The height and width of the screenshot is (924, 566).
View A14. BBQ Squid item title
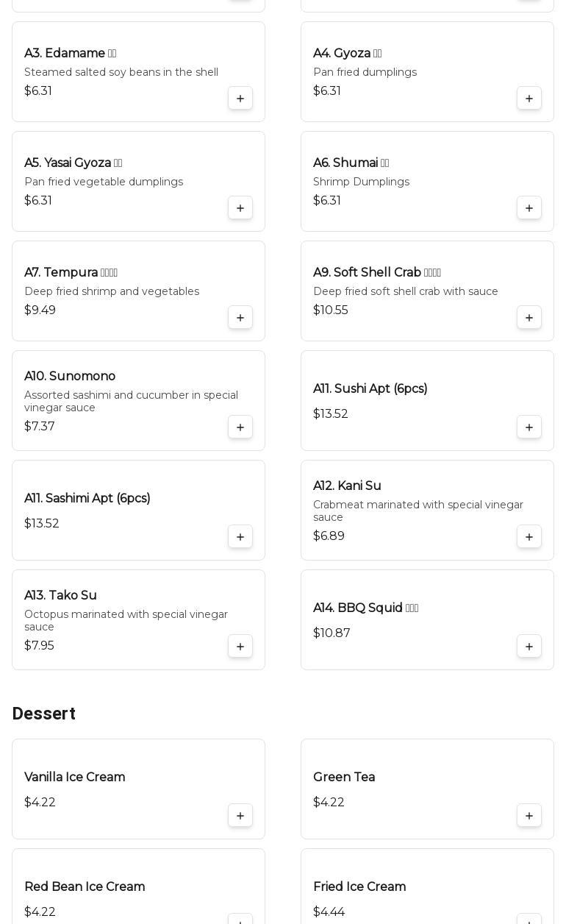pos(358,608)
